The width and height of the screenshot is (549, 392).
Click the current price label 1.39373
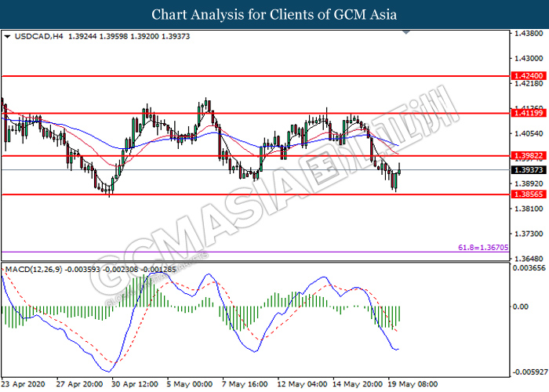pyautogui.click(x=529, y=170)
